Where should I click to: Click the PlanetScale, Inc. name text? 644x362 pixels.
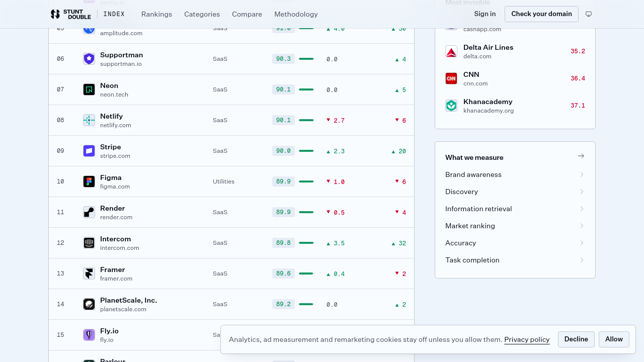point(128,300)
